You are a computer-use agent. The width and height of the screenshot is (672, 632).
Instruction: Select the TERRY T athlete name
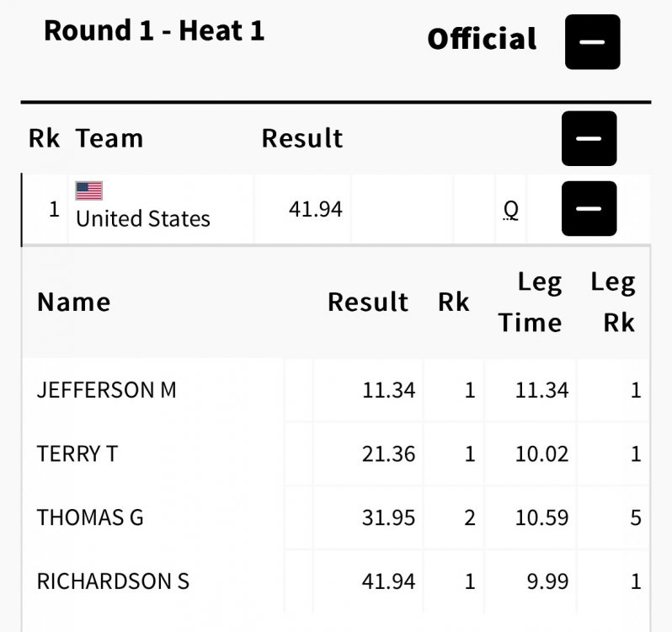click(x=77, y=453)
